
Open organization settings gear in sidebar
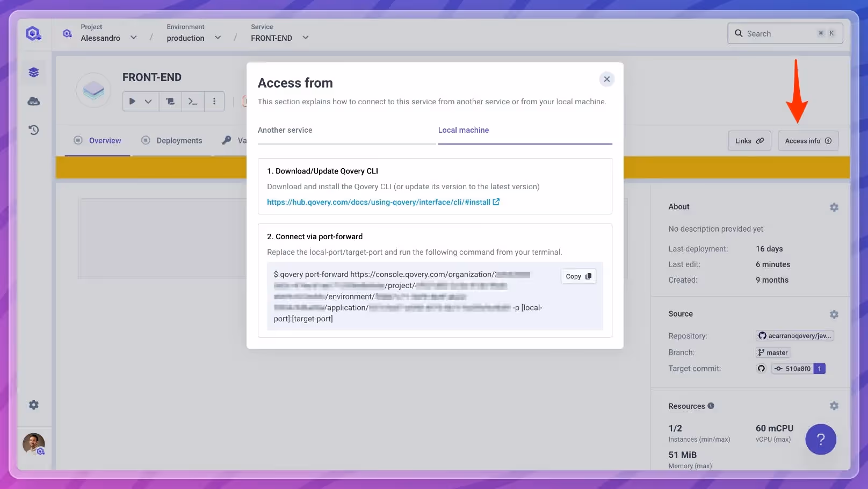pyautogui.click(x=33, y=405)
